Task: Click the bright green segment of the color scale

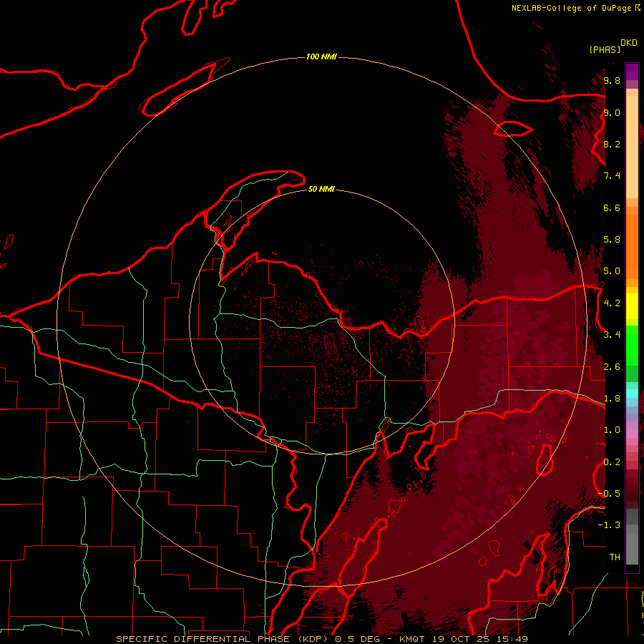Action: (x=632, y=346)
